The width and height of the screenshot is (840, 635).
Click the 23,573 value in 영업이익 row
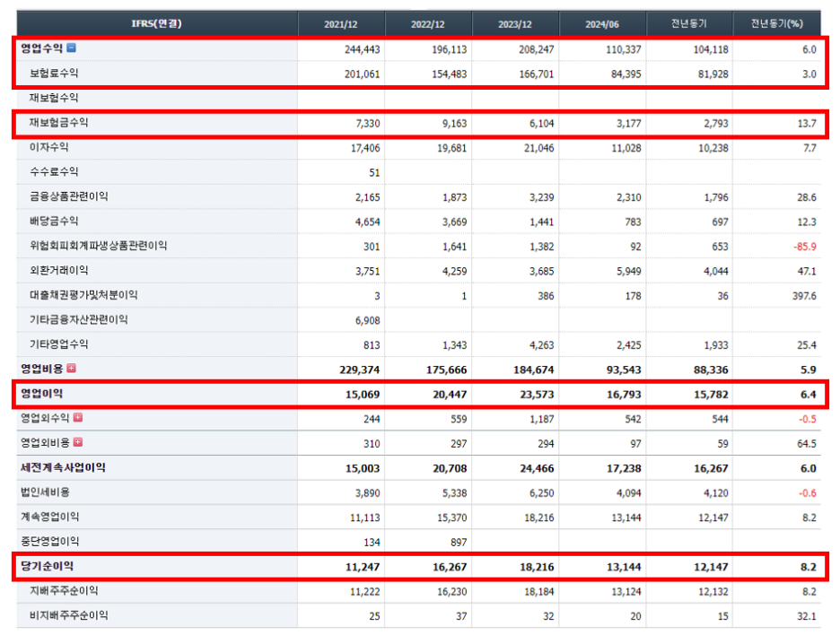pyautogui.click(x=537, y=394)
